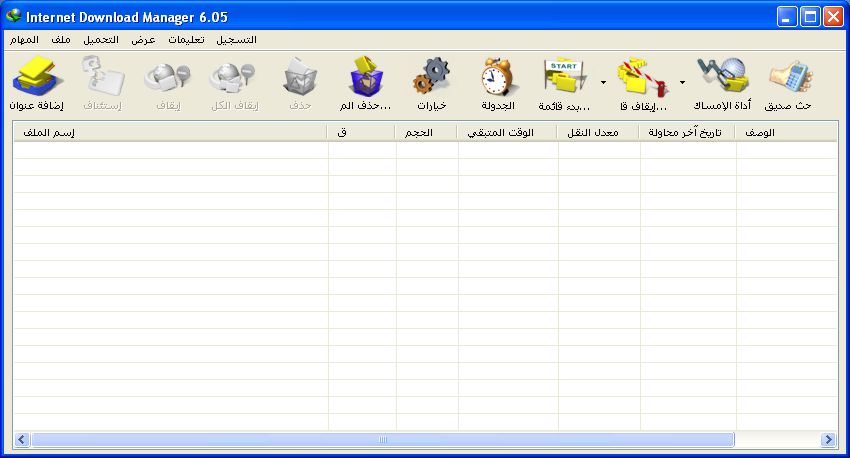Open the Tasks (المهام) menu
This screenshot has width=850, height=458.
click(24, 40)
